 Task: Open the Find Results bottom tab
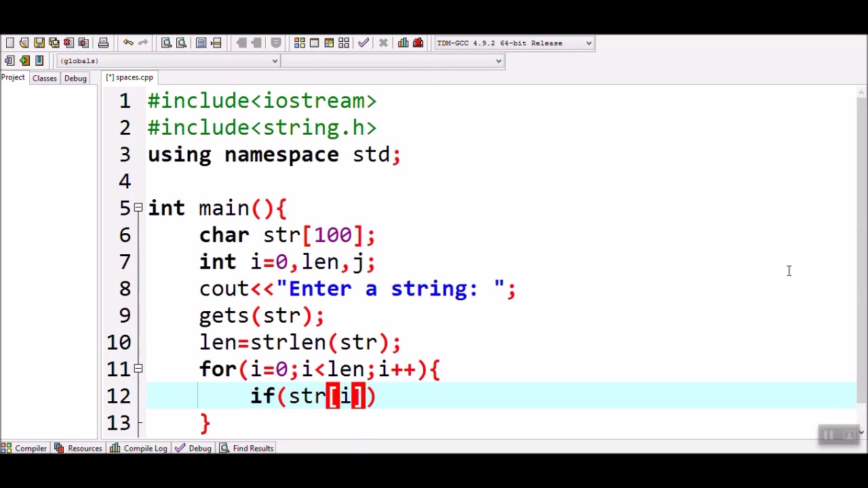(x=246, y=448)
